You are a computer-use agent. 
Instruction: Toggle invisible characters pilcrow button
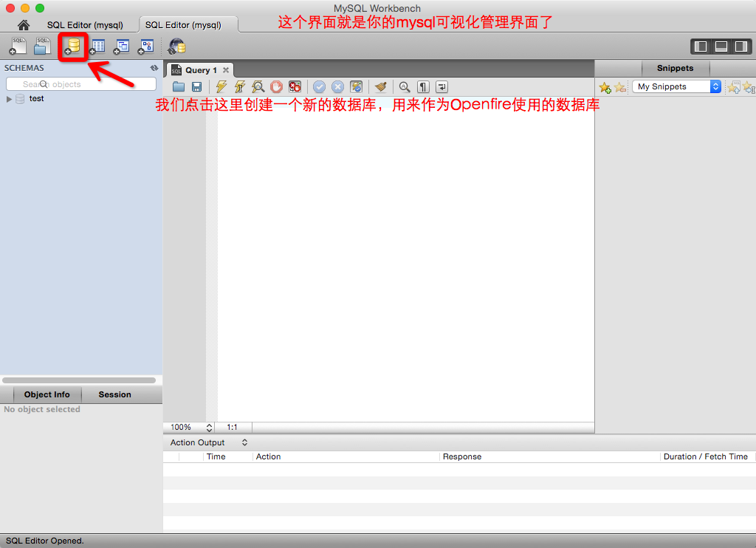coord(423,87)
